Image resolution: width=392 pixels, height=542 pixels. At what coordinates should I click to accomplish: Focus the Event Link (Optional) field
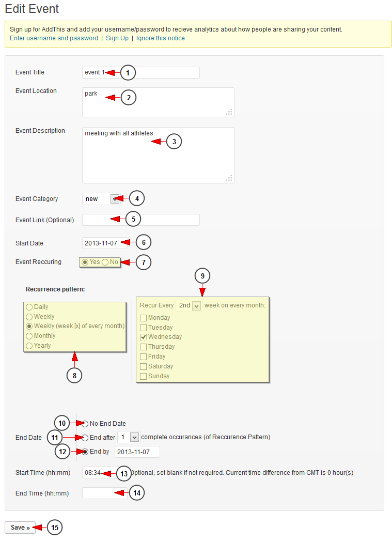tap(141, 220)
